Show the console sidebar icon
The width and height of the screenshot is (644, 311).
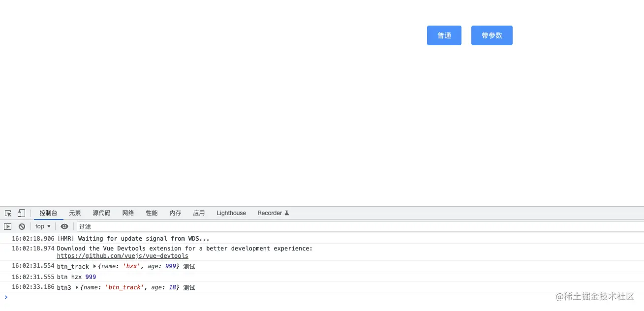click(x=7, y=226)
